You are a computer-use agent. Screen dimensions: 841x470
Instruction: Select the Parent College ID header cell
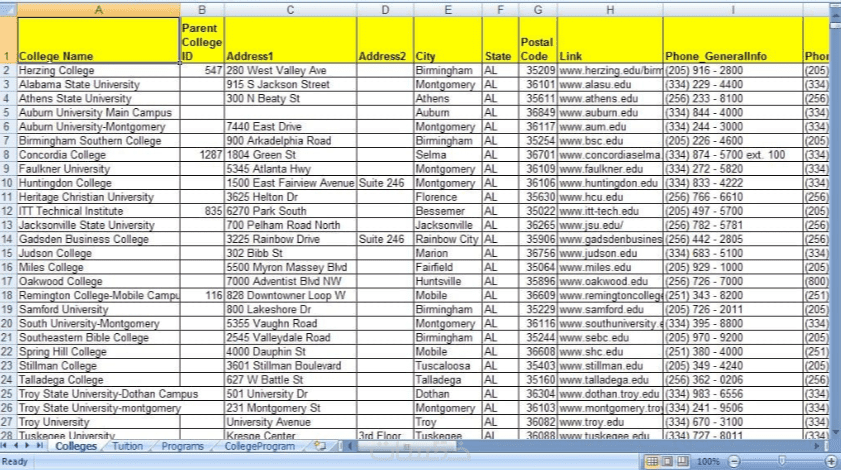click(x=202, y=40)
